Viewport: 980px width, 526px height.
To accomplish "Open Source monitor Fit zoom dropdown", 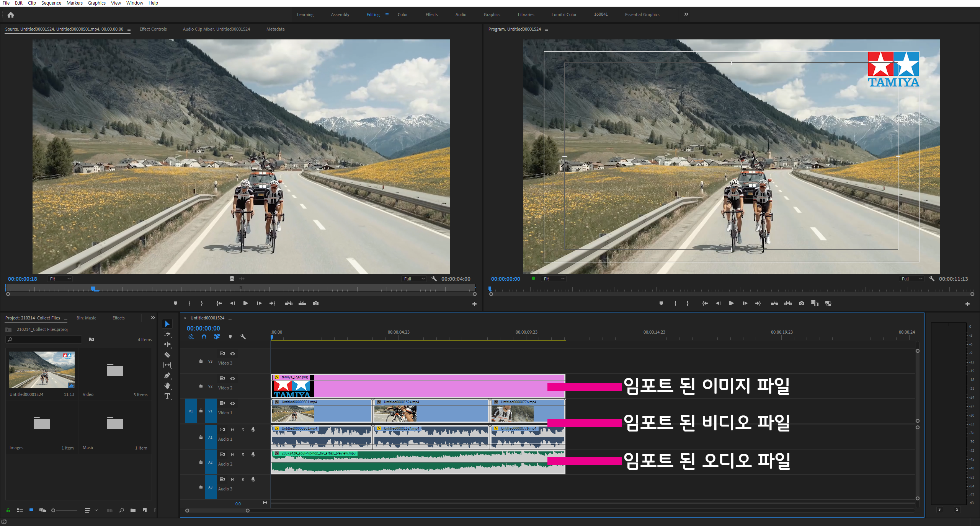I will 60,279.
